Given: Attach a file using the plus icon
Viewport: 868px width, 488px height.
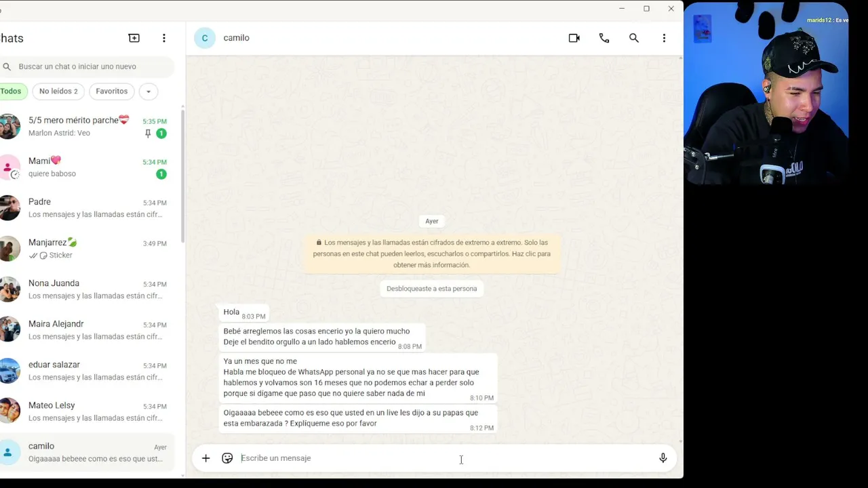Looking at the screenshot, I should click(x=205, y=458).
